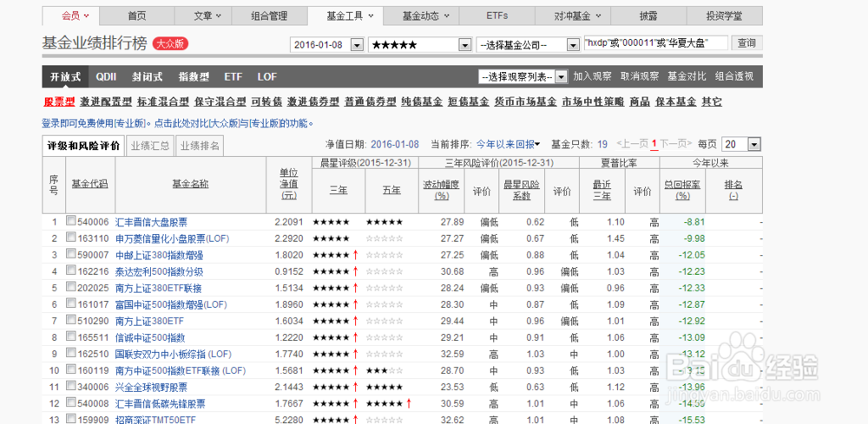
Task: Check the box for 南方上证380ETF联接
Action: coord(71,287)
